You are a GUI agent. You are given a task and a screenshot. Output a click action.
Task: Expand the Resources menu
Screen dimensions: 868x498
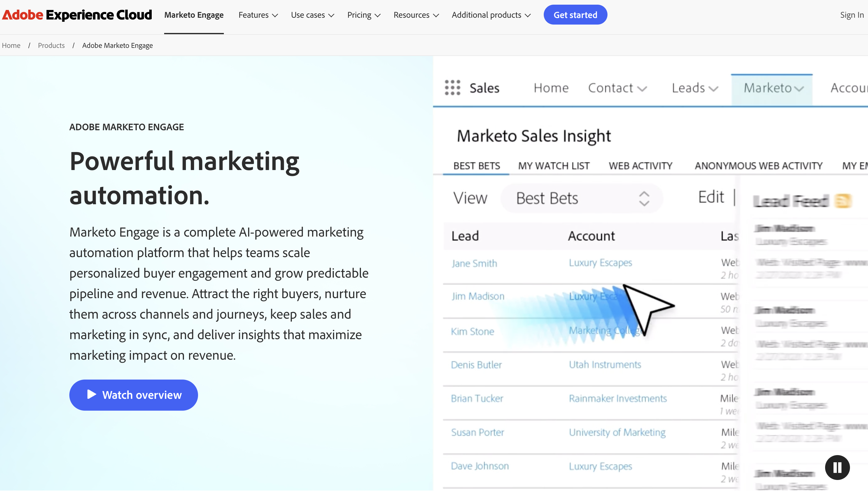[x=416, y=15]
